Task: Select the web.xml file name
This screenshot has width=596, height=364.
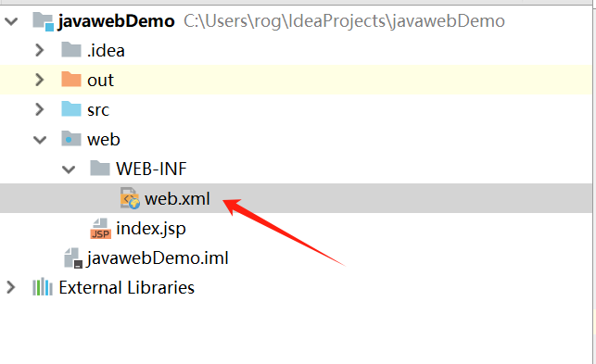Action: 177,199
